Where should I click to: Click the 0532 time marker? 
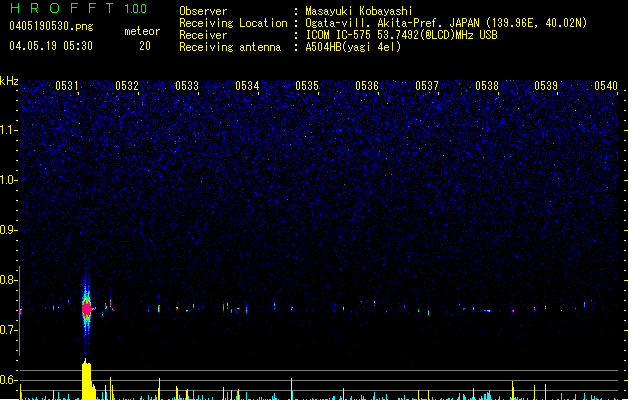pyautogui.click(x=127, y=86)
